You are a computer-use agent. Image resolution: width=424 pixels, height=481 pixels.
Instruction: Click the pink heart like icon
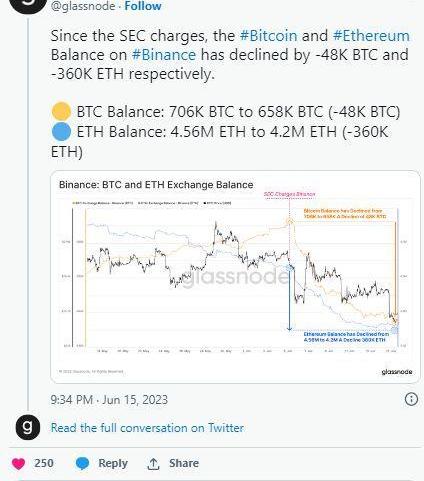(18, 463)
